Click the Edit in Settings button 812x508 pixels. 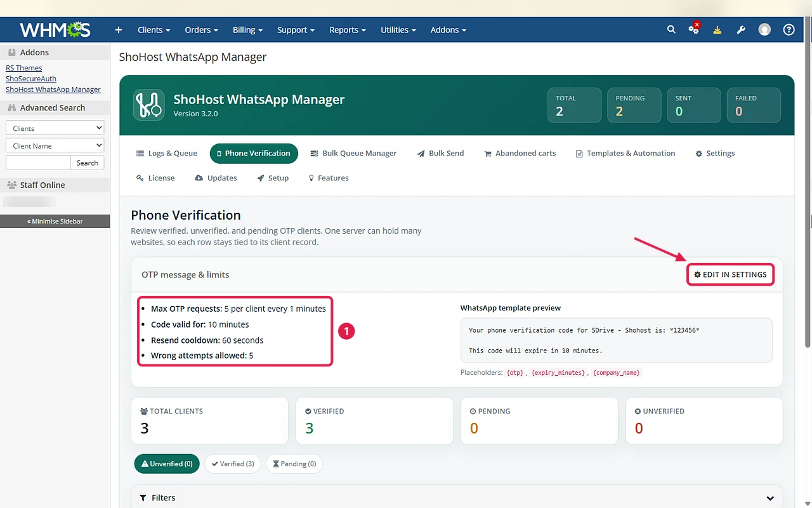pyautogui.click(x=731, y=274)
